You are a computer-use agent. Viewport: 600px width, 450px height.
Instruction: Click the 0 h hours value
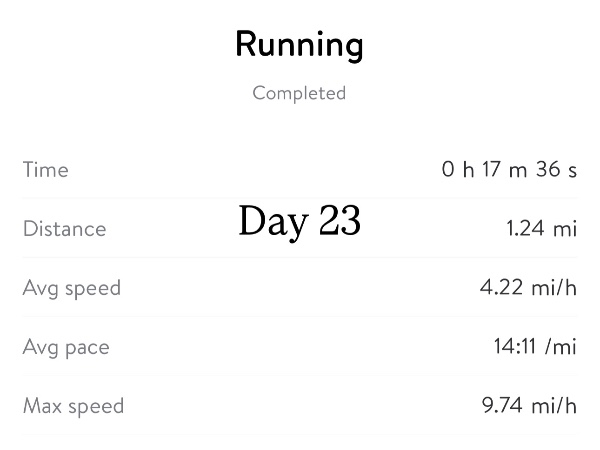pos(457,170)
